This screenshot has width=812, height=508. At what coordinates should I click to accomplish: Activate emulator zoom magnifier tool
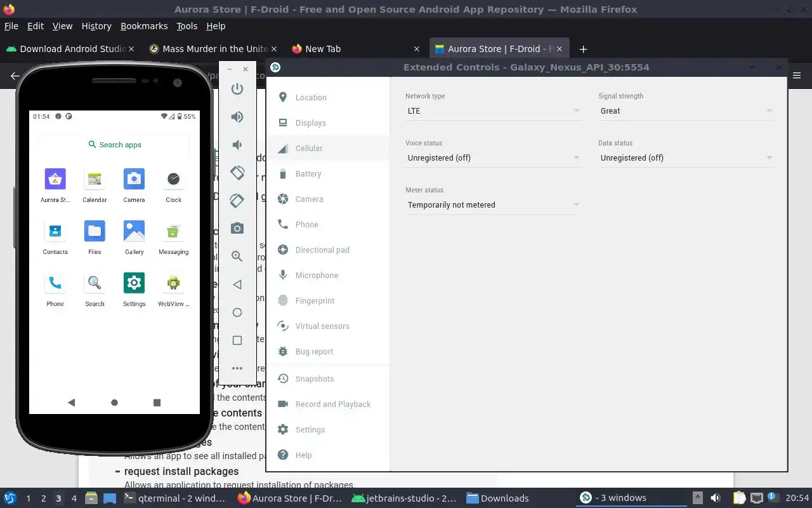(x=237, y=257)
